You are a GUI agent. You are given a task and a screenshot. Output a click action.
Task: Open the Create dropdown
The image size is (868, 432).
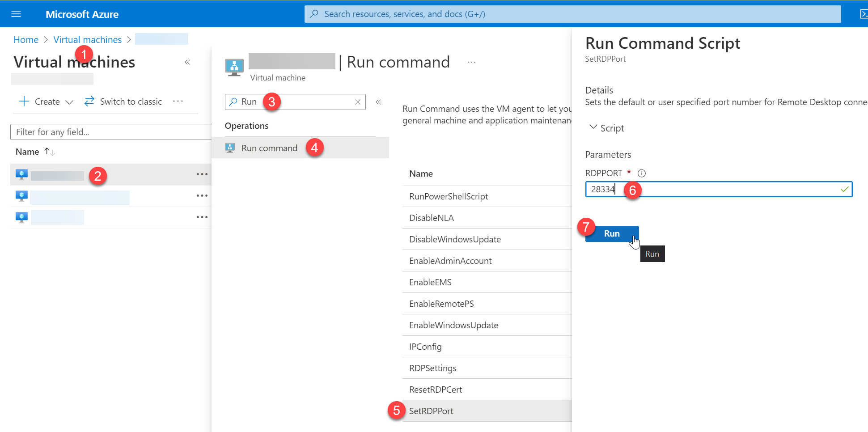pos(46,102)
